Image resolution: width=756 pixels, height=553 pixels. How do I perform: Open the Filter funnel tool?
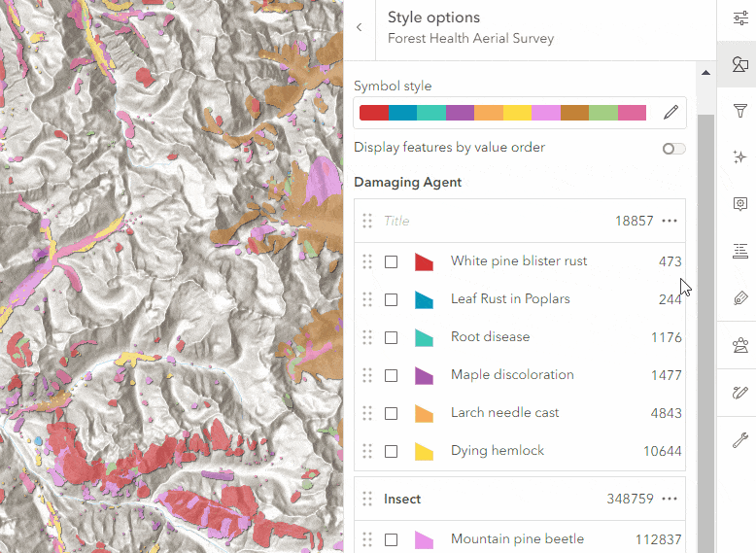point(739,111)
